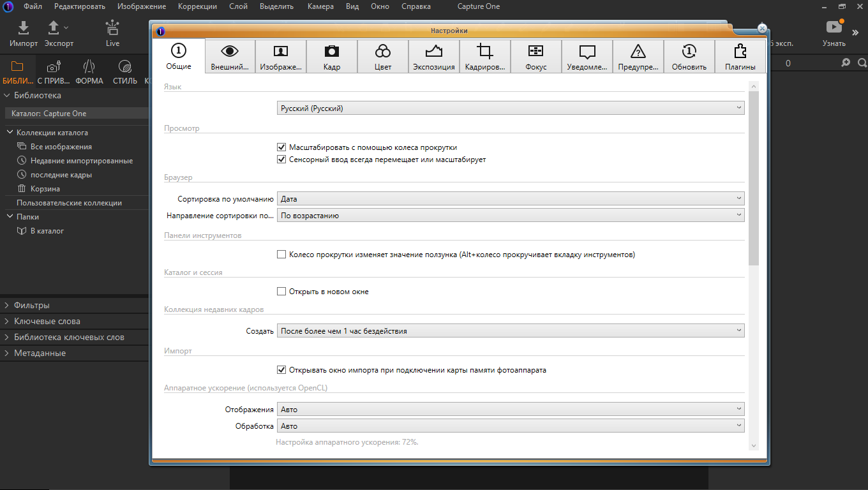Open the Изображе... portrait tab in Настройки
Viewport: 868px width, 490px height.
tap(281, 57)
